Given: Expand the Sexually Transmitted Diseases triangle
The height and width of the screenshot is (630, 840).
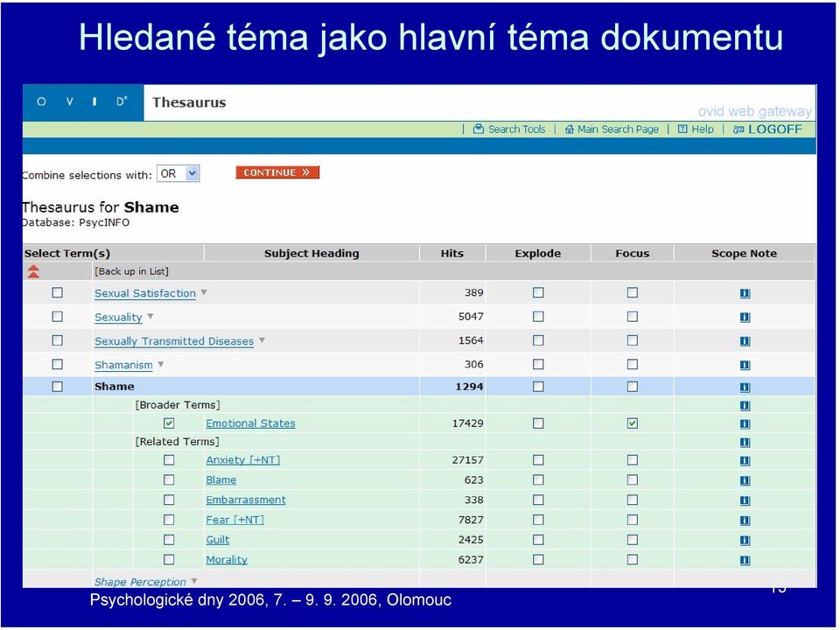Looking at the screenshot, I should pyautogui.click(x=262, y=340).
